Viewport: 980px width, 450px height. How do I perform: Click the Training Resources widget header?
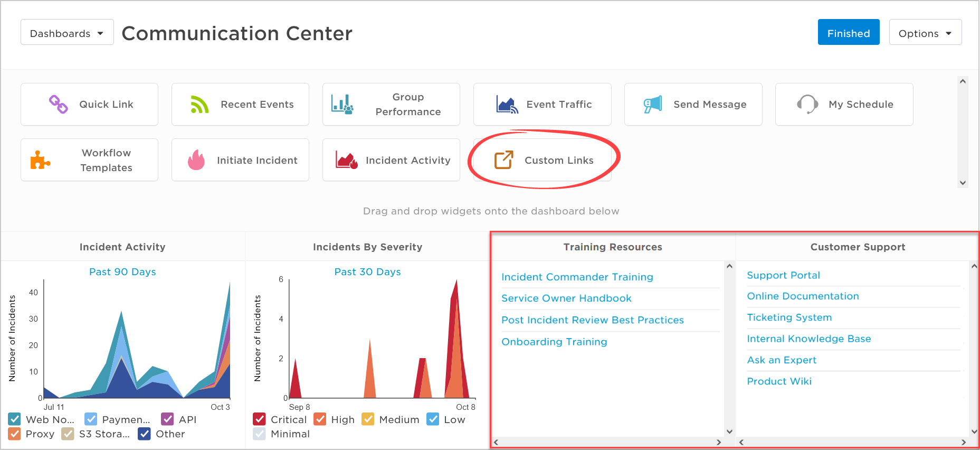click(613, 247)
